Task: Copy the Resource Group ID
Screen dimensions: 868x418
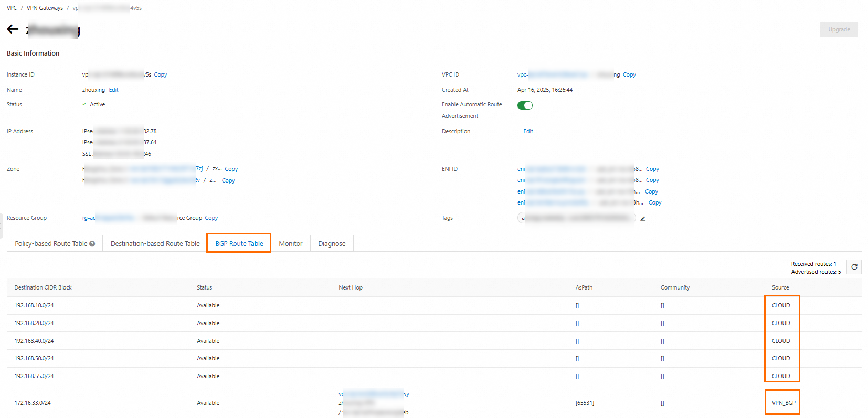Action: pos(211,218)
